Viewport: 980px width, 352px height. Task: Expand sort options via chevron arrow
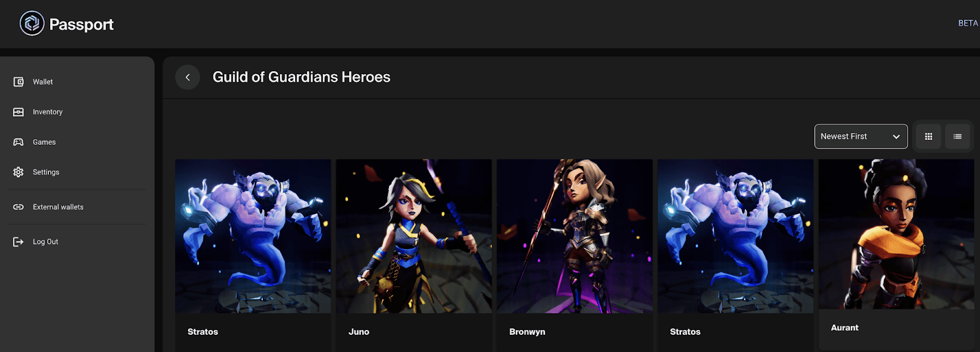coord(896,137)
